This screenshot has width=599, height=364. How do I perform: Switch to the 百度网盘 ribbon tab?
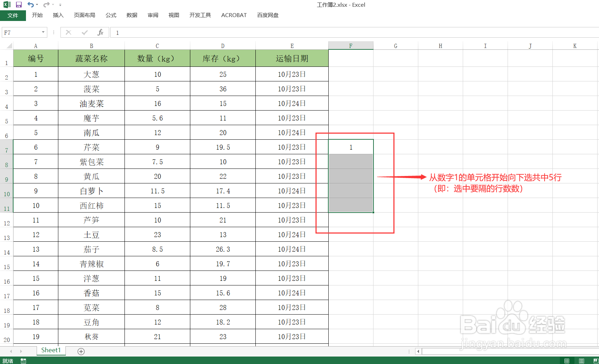[x=267, y=15]
